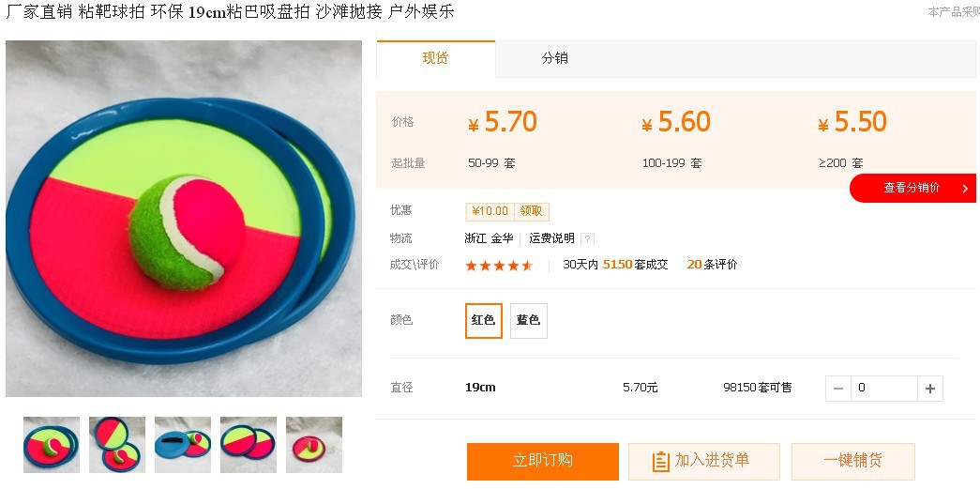Screen dimensions: 980x489
Task: Switch to the 现货 tab
Action: pyautogui.click(x=435, y=58)
